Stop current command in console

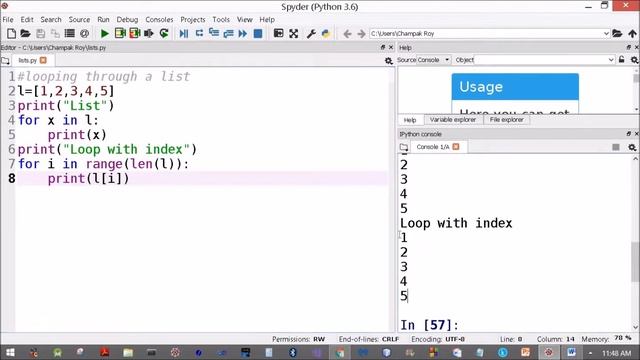pos(616,147)
